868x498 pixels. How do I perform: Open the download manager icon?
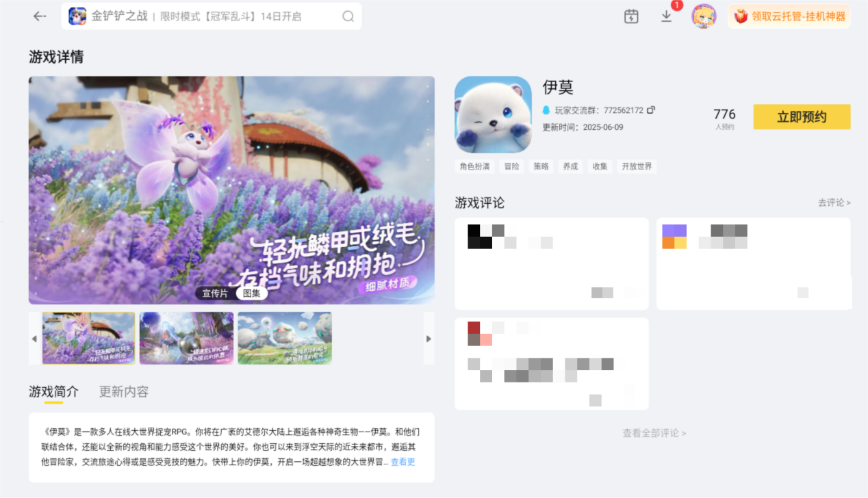tap(665, 16)
